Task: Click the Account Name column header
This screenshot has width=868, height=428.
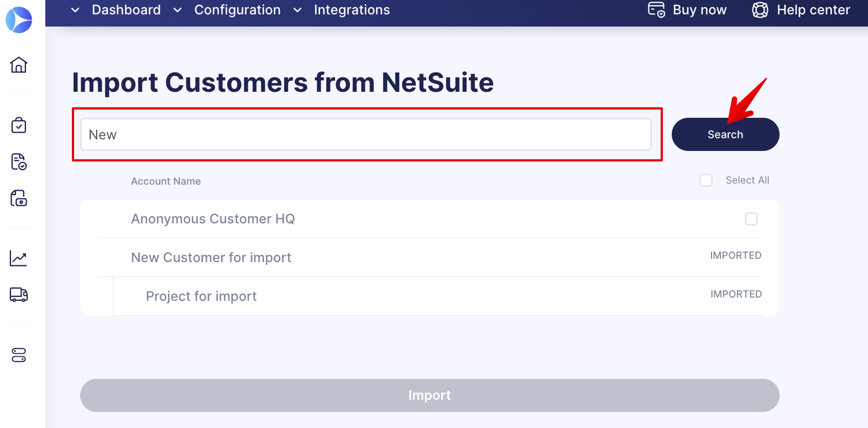Action: coord(166,181)
